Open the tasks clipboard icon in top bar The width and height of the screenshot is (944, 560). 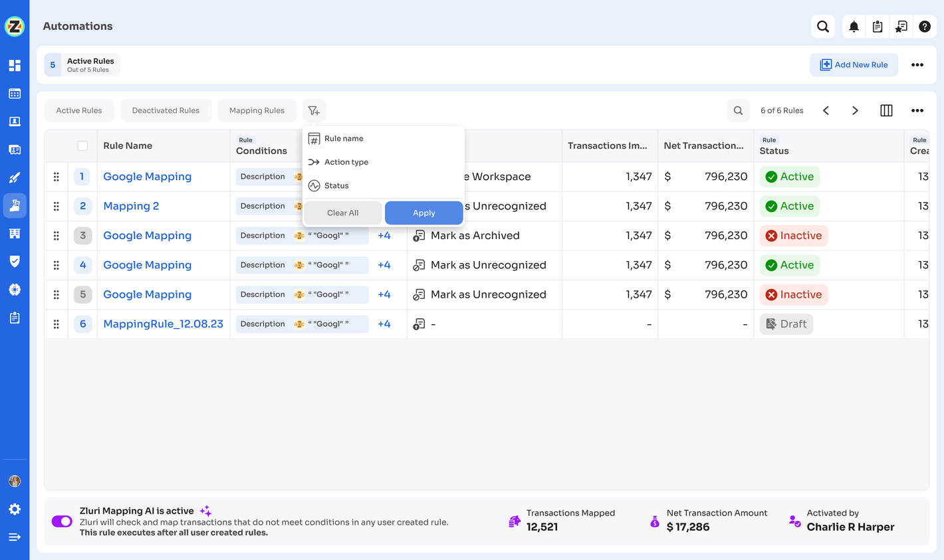878,27
